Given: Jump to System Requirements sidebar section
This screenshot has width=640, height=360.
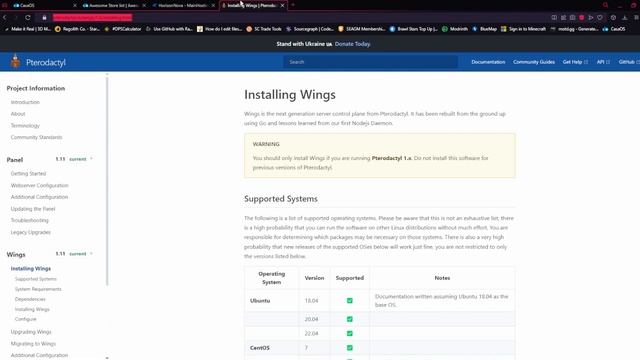Looking at the screenshot, I should click(x=38, y=289).
